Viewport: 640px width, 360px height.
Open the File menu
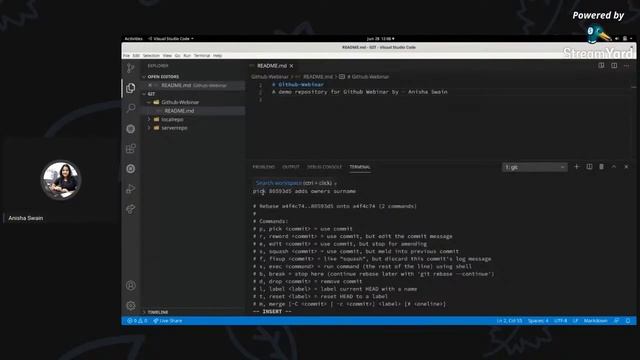[x=126, y=56]
